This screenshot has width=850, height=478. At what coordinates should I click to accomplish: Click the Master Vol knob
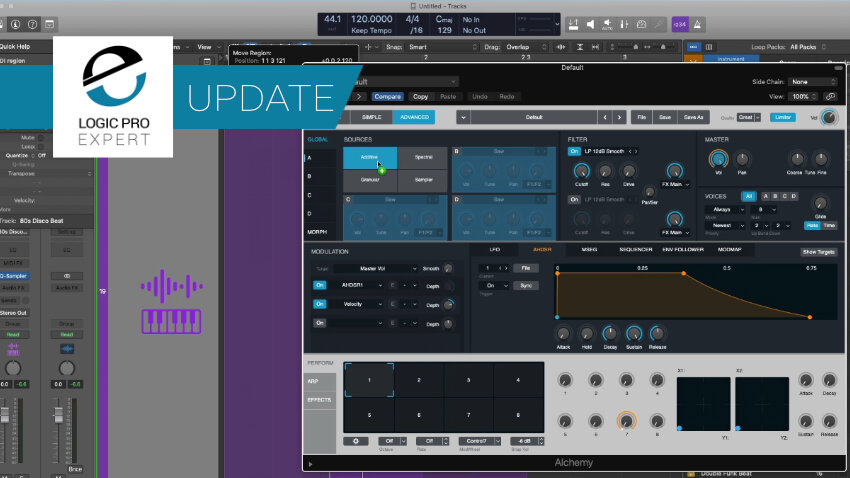(x=718, y=159)
